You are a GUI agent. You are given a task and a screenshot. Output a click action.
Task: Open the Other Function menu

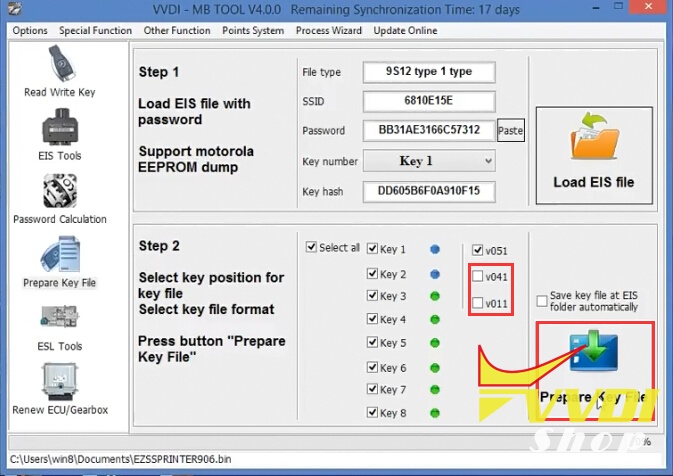pyautogui.click(x=177, y=30)
